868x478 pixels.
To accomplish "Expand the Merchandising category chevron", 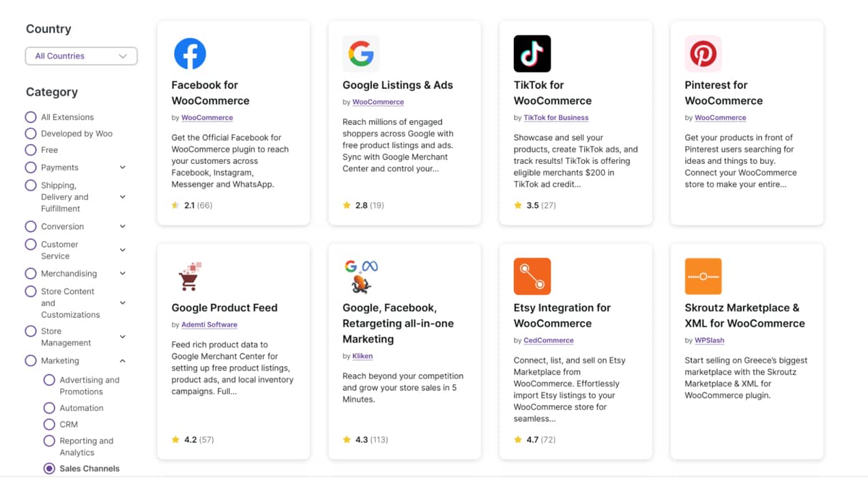I will pos(123,274).
